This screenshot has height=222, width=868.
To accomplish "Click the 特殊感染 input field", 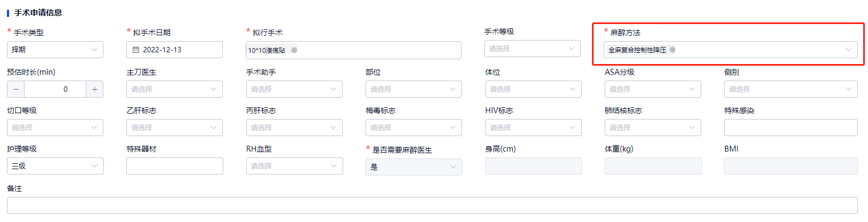I will coord(791,128).
